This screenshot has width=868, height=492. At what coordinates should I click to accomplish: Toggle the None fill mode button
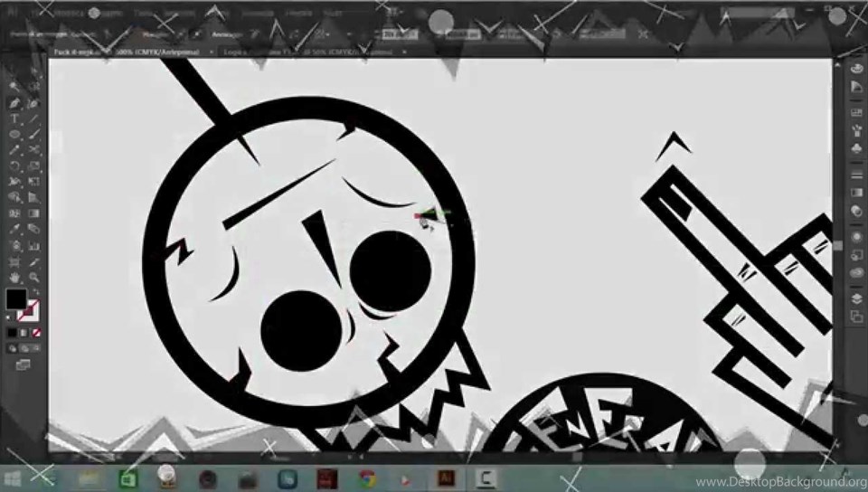[x=36, y=333]
